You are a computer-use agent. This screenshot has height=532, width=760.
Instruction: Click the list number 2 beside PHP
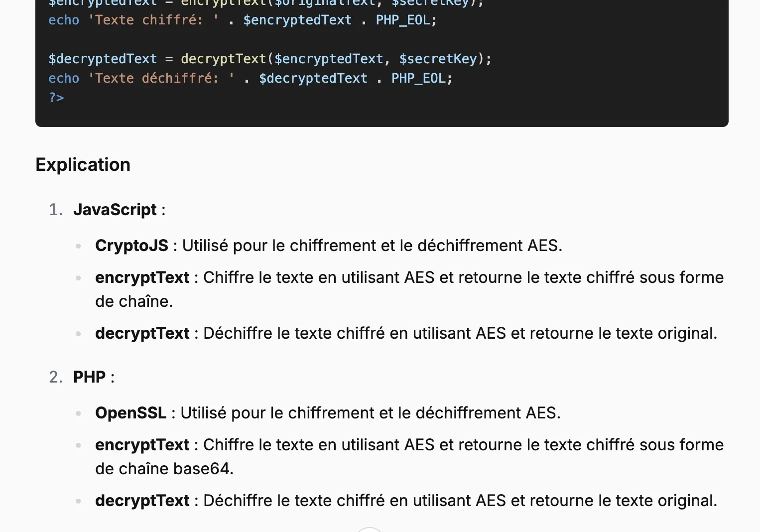[x=56, y=377]
